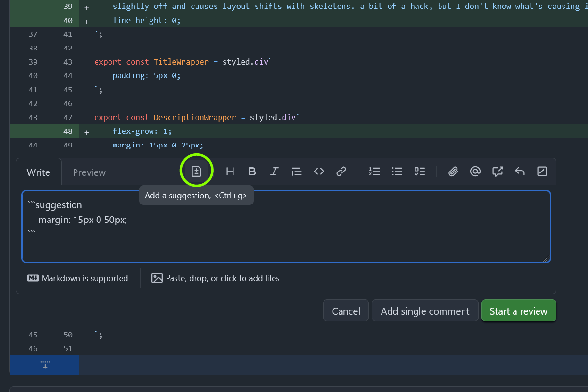Click the Add single comment button
588x392 pixels.
pos(425,311)
